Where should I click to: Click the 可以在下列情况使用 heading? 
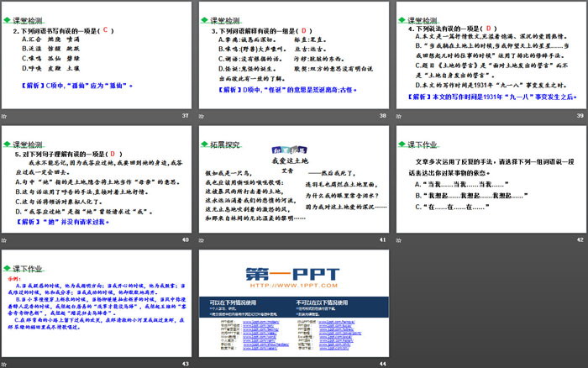[232, 301]
